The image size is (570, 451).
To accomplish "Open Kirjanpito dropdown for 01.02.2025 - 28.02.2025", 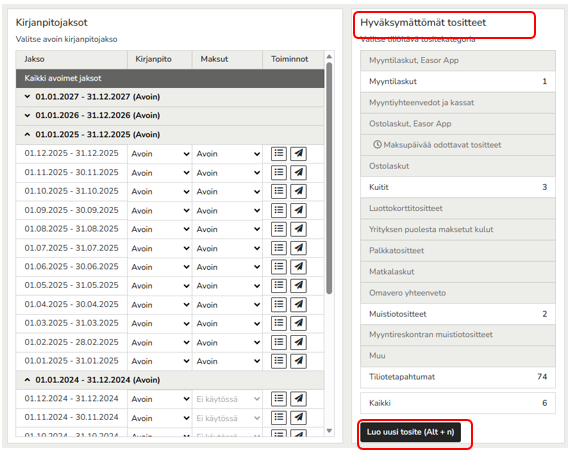I will tap(160, 342).
